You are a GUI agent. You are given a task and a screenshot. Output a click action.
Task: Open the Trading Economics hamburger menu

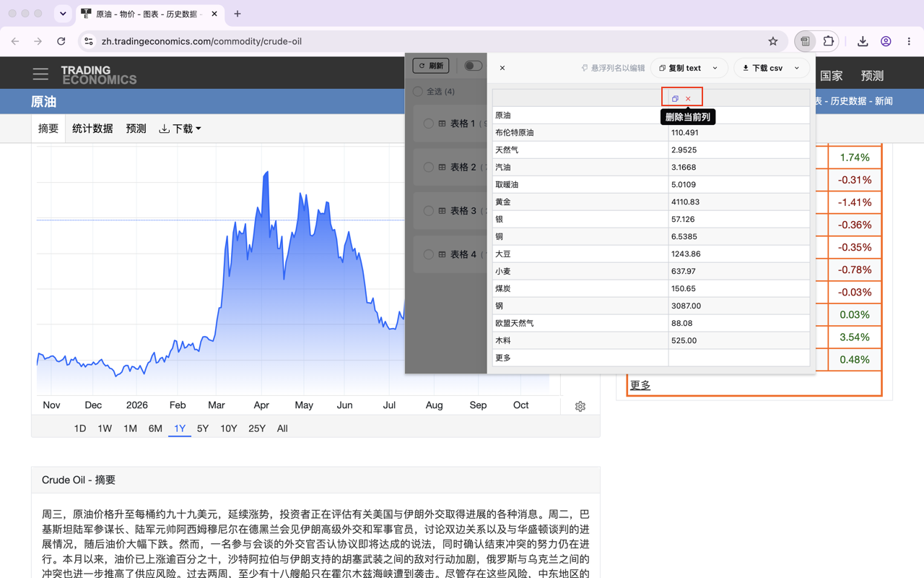click(40, 74)
